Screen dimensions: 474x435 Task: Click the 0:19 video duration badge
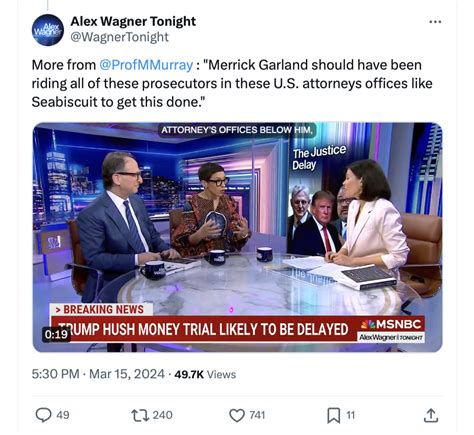56,334
